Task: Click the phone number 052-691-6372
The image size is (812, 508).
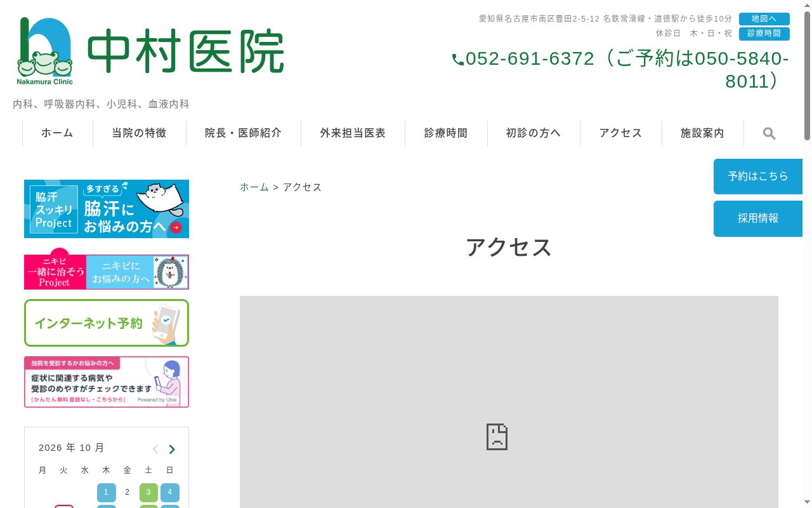Action: pyautogui.click(x=530, y=59)
